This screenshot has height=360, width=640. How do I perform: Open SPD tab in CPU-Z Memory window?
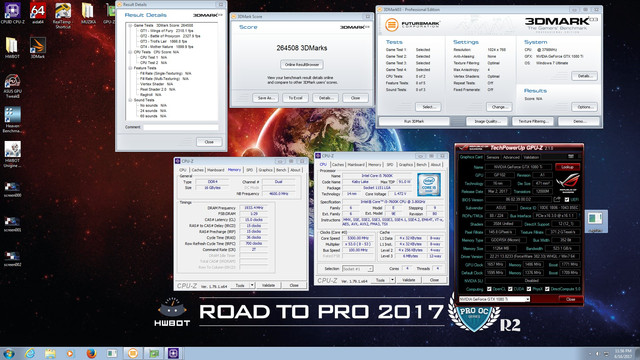tap(249, 170)
